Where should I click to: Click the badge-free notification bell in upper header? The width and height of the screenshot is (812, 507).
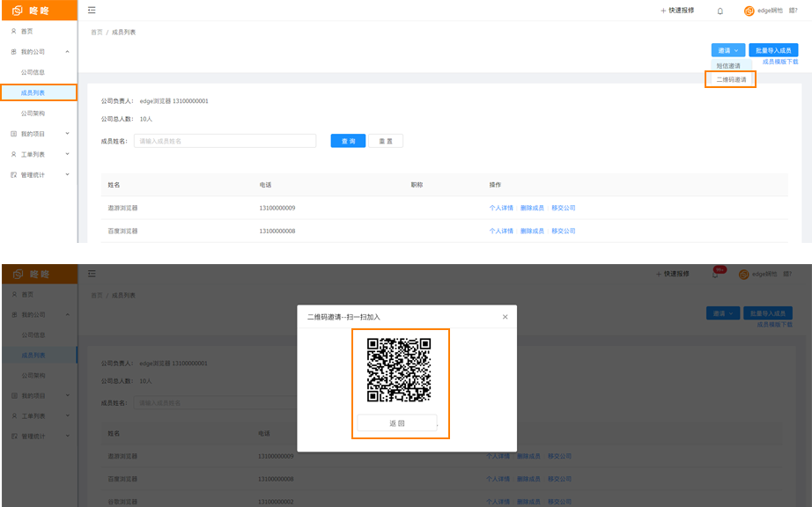[720, 11]
